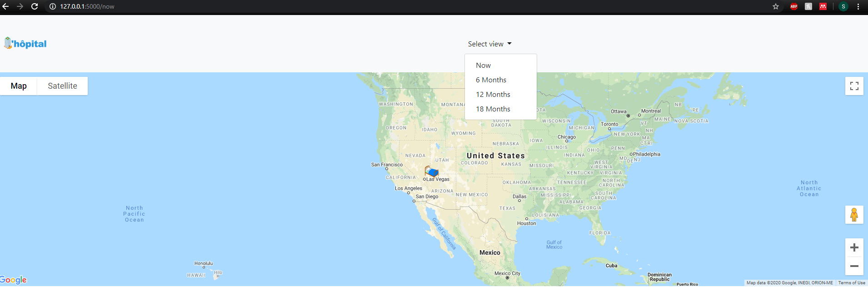Click the North Pacific Ocean label
Viewport: 868px width, 287px height.
(135, 214)
